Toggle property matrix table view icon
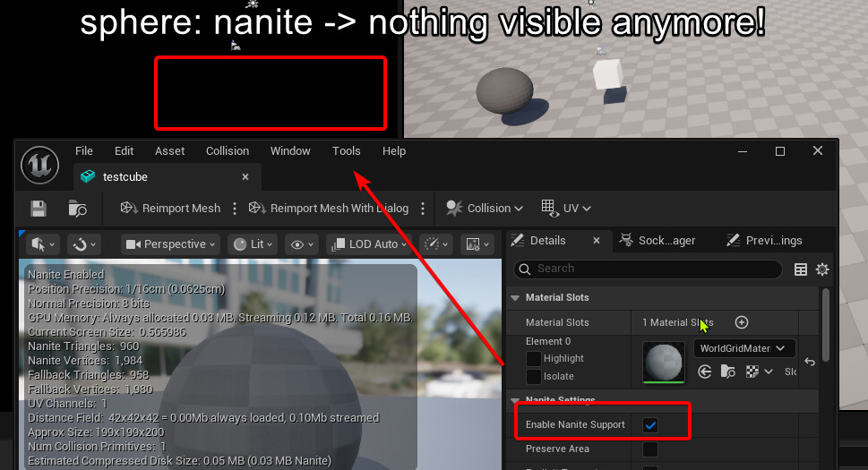 pos(801,269)
